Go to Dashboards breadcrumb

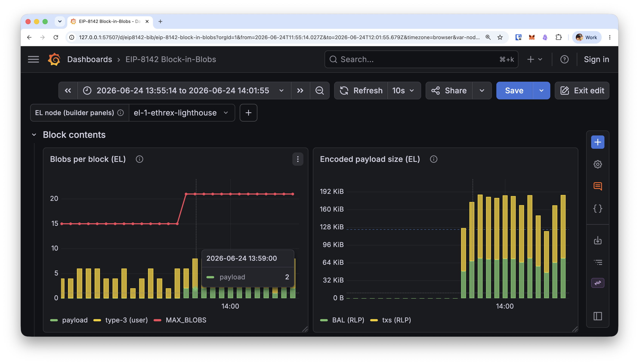89,59
